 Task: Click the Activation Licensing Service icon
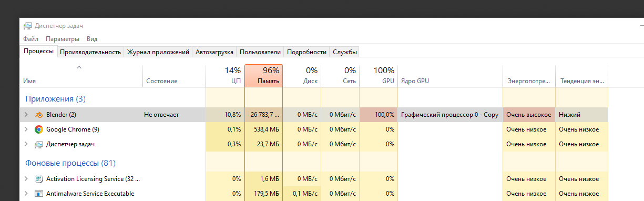coord(39,179)
